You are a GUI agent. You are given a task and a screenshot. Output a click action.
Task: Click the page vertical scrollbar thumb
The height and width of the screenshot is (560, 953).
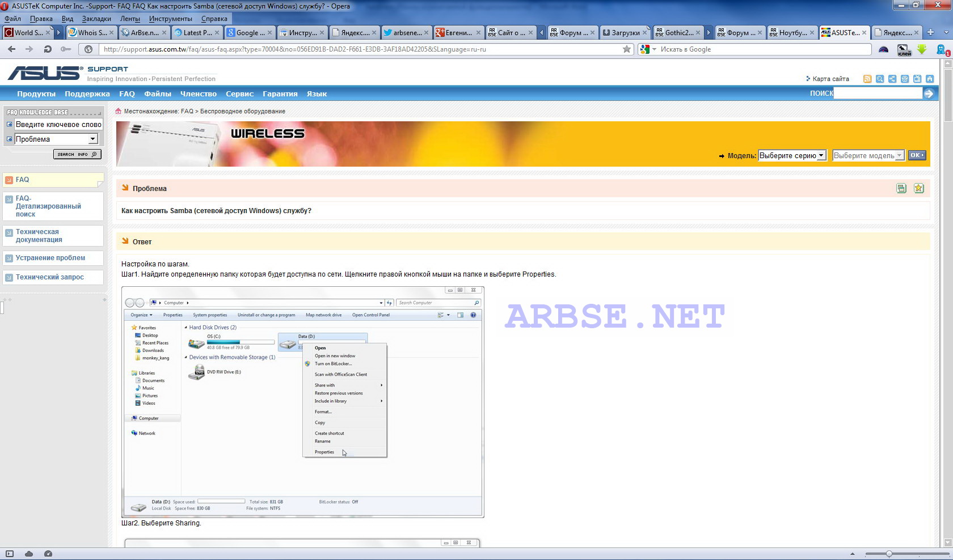(x=948, y=95)
